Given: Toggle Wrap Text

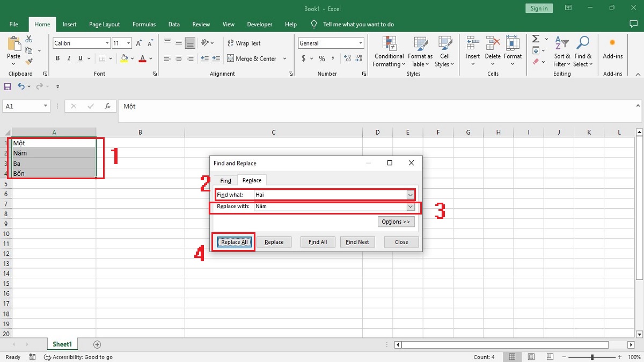Looking at the screenshot, I should point(244,43).
